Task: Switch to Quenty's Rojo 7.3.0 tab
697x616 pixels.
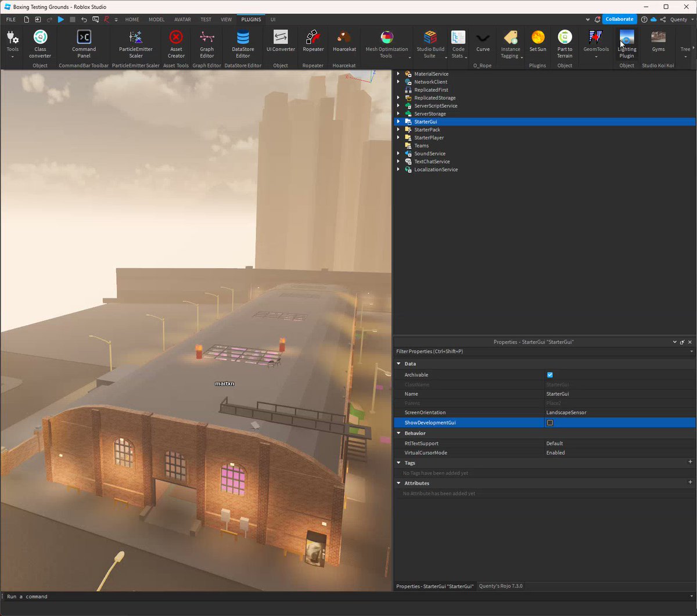Action: pos(501,586)
